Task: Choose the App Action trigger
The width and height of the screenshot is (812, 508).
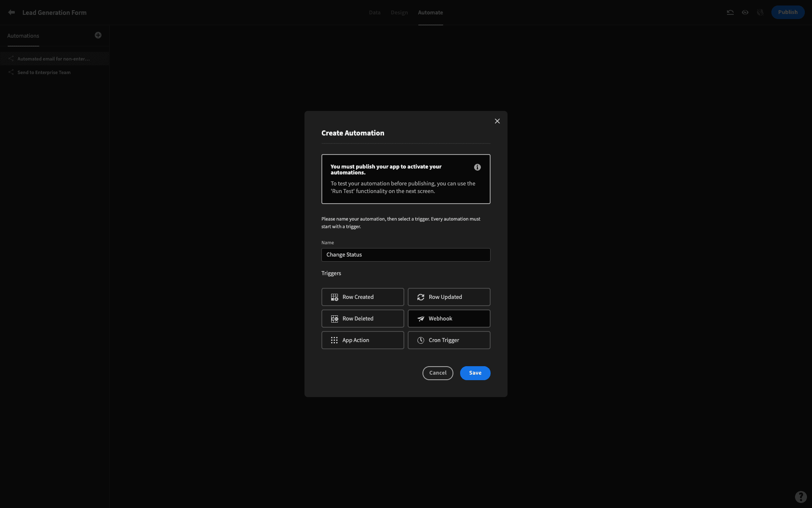Action: pyautogui.click(x=363, y=340)
